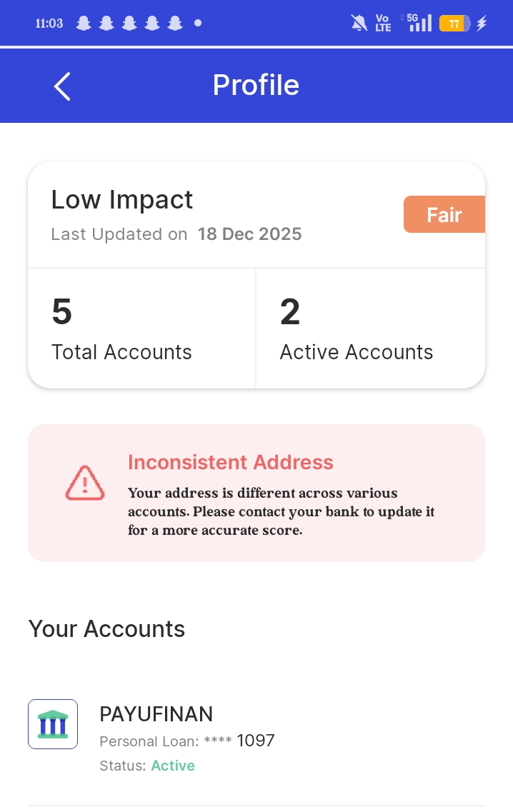Tap the bank building icon for PAYUFINAN
The image size is (513, 812).
coord(53,724)
